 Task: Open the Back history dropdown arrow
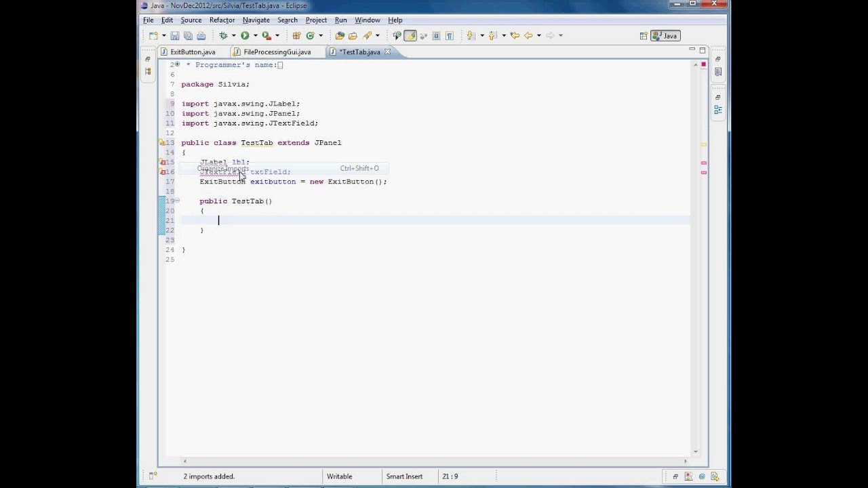538,35
